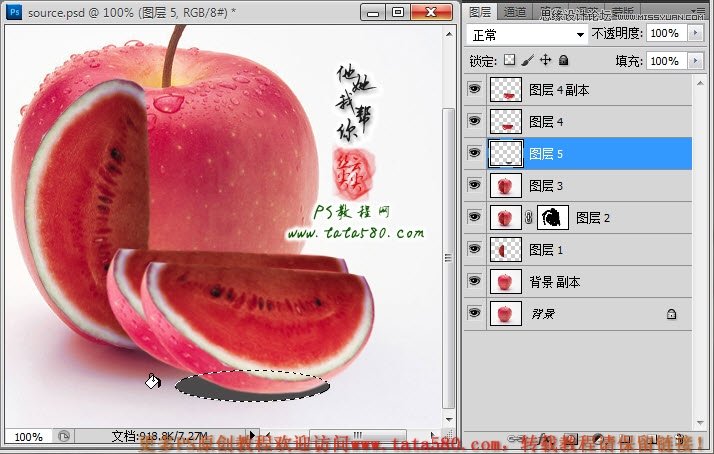This screenshot has height=454, width=714.
Task: Minimize the source.psd document window
Action: [372, 12]
